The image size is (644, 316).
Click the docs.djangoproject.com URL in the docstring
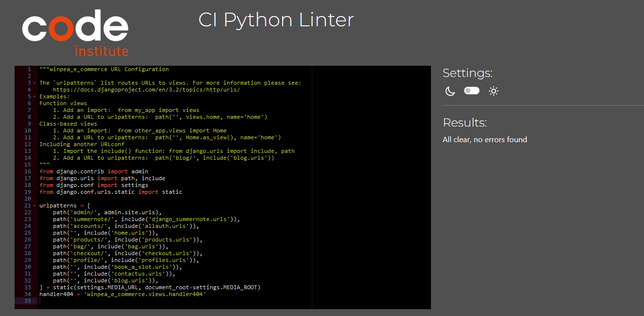pos(146,90)
